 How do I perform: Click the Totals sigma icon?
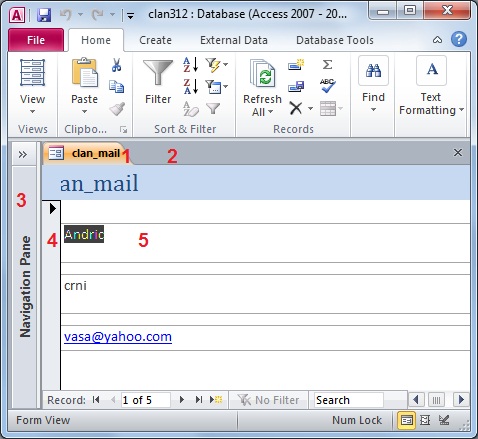327,64
